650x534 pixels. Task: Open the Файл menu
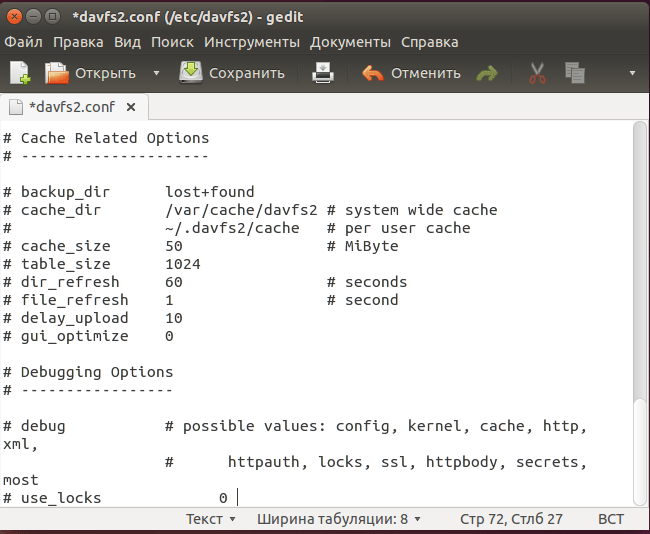[x=23, y=42]
